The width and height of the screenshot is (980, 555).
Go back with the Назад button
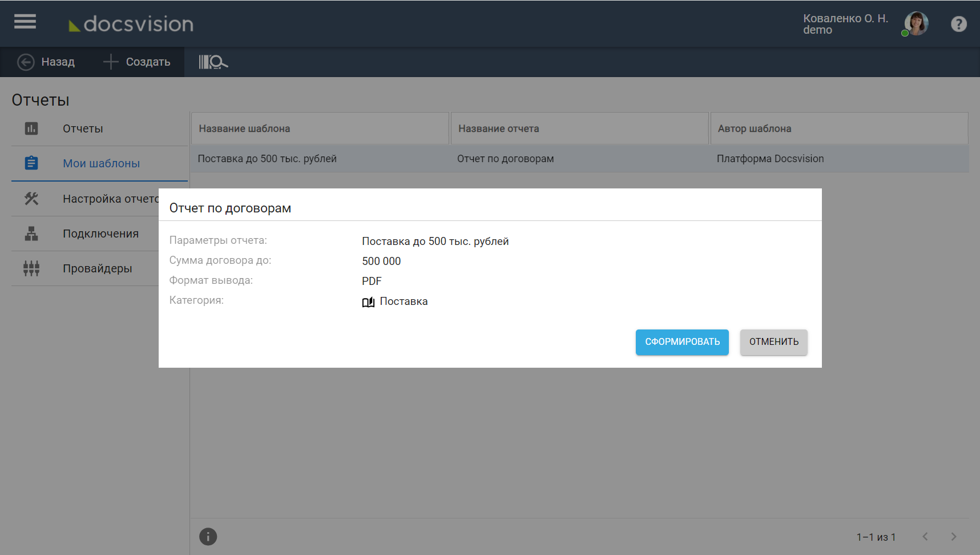pyautogui.click(x=46, y=62)
